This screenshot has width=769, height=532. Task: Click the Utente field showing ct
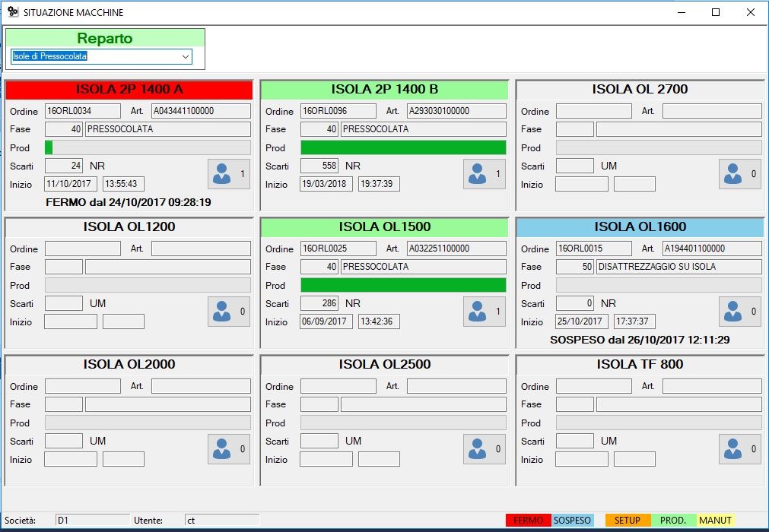point(221,520)
